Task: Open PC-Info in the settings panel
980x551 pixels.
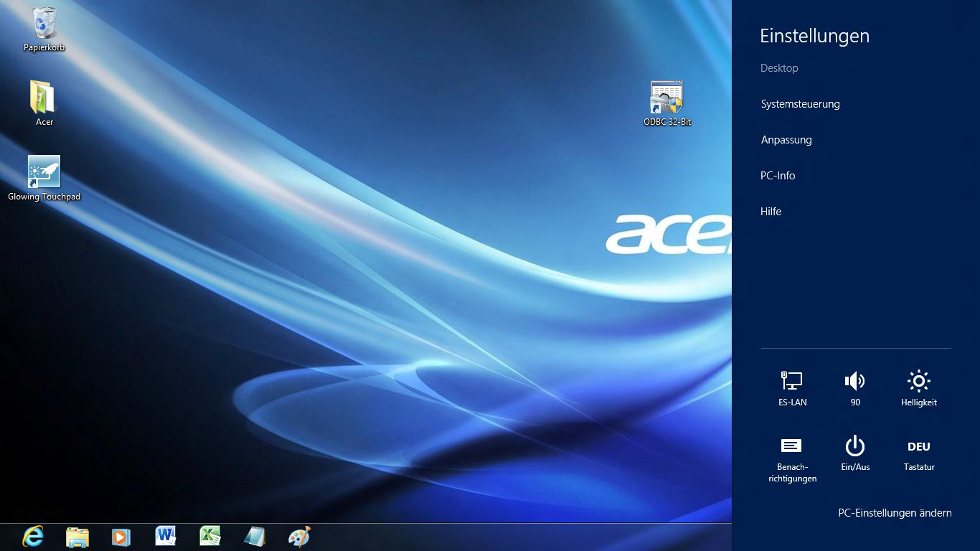Action: click(778, 176)
